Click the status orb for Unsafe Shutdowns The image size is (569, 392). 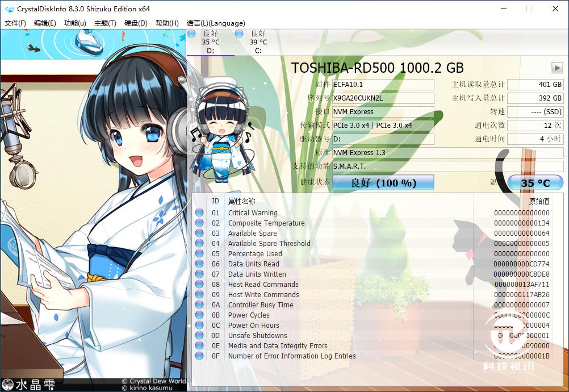199,335
